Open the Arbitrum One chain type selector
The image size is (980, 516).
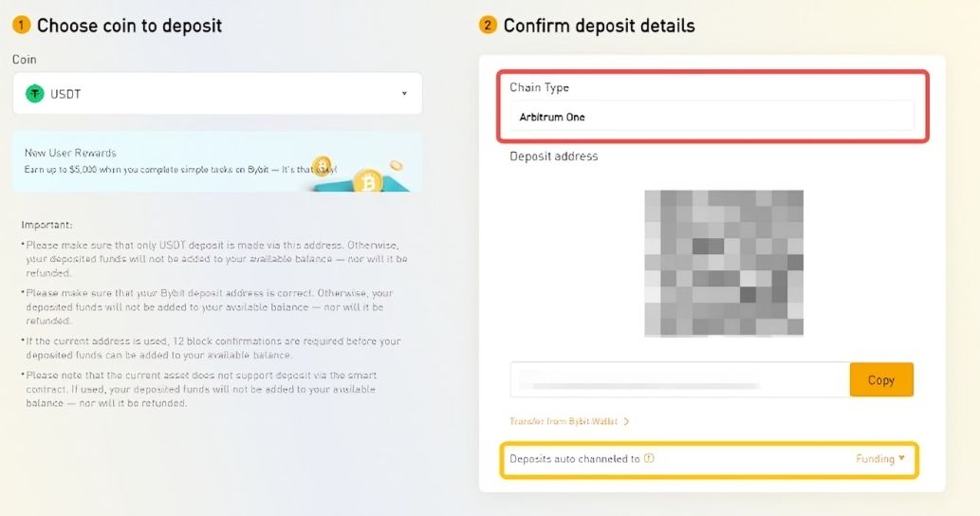(x=711, y=117)
